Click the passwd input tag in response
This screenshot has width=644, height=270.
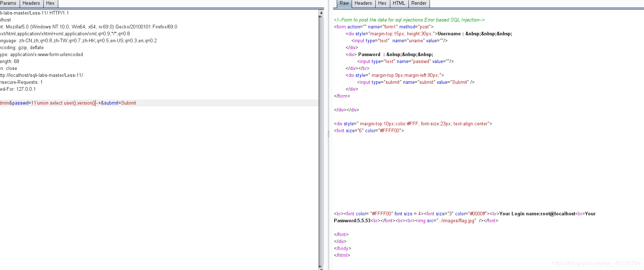click(406, 62)
